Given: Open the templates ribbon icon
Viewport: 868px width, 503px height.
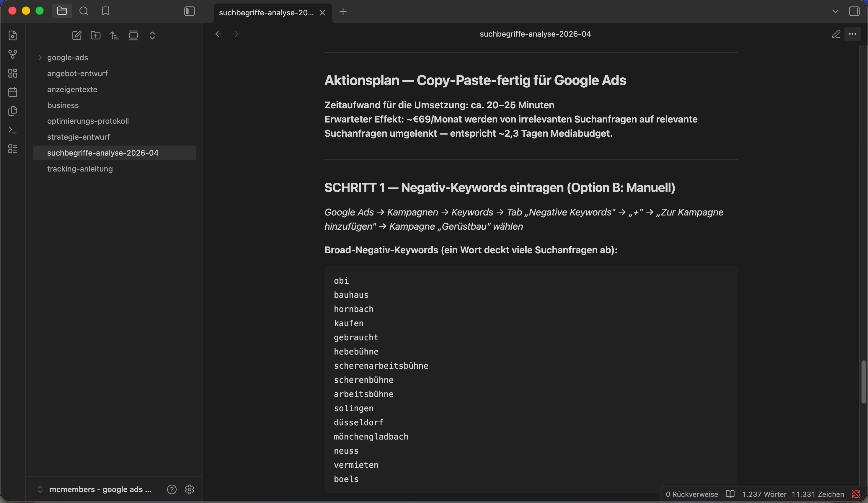Looking at the screenshot, I should [x=13, y=111].
